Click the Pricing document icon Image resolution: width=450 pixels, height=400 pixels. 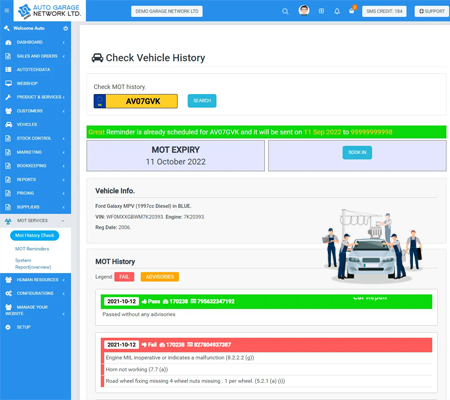[x=8, y=193]
